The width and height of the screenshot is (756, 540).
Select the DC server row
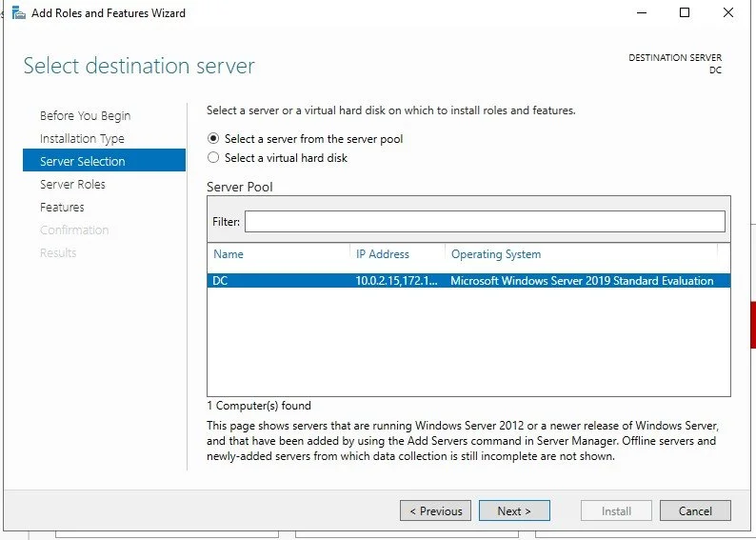click(468, 281)
